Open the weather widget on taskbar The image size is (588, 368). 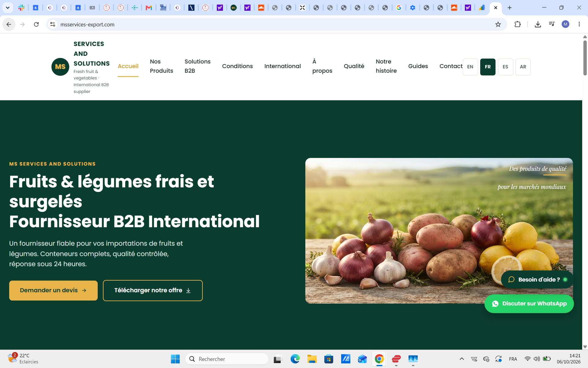pos(23,358)
